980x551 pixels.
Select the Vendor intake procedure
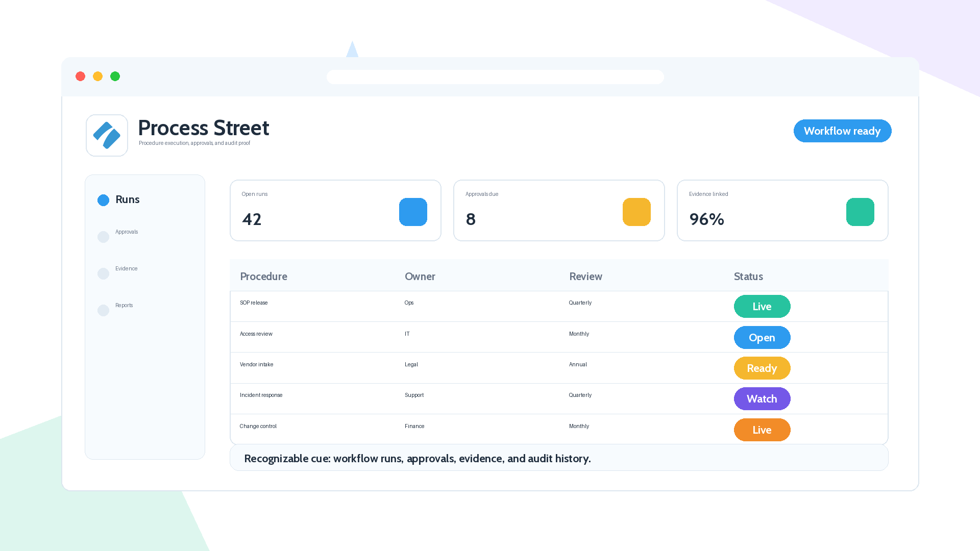pos(256,364)
